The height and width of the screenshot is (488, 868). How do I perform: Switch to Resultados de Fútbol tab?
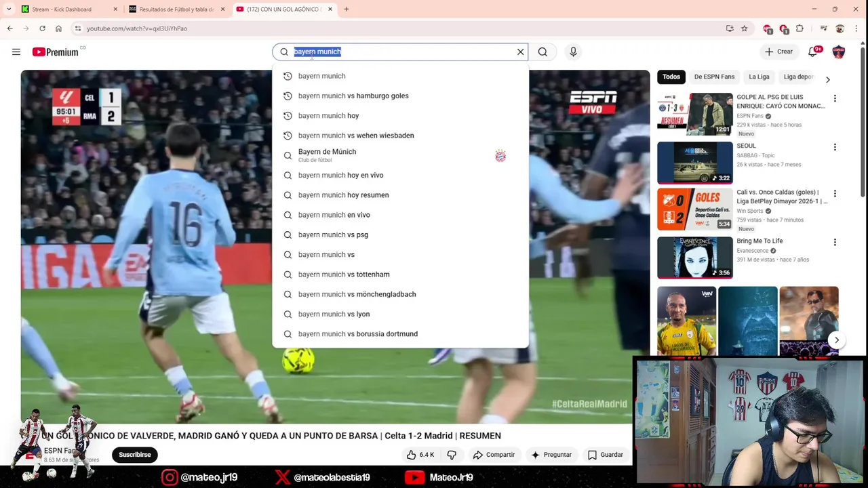pos(176,9)
